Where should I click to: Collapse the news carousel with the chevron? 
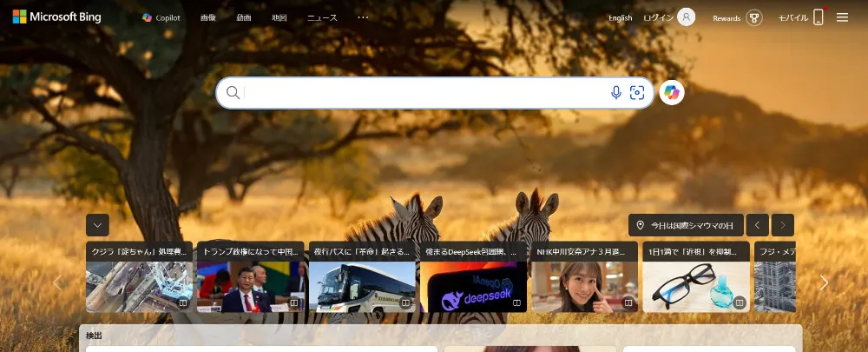97,225
